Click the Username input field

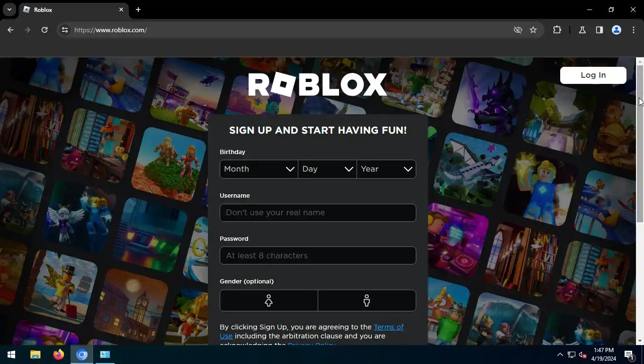[x=318, y=213]
